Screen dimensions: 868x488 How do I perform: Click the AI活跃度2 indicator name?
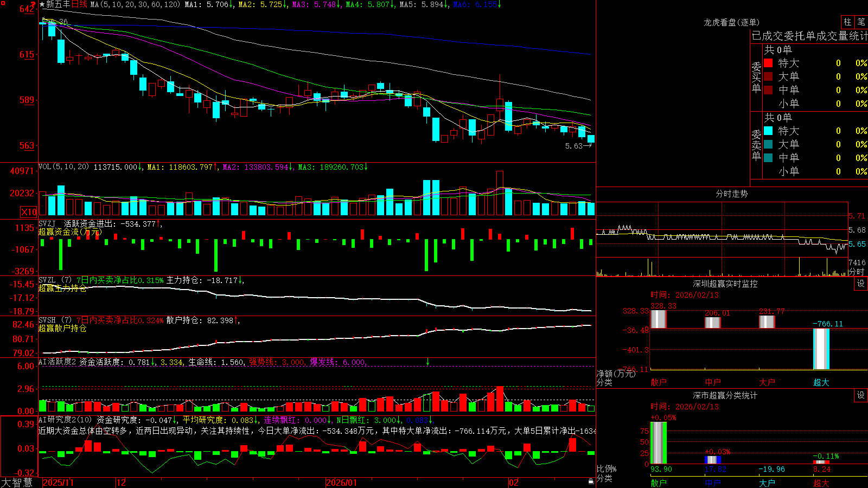pyautogui.click(x=57, y=362)
